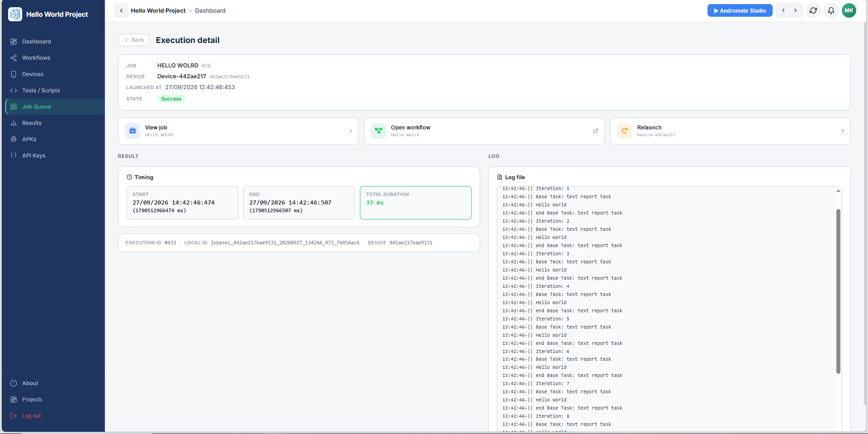Open workflow Hello Wolrd card
The image size is (868, 434).
[484, 131]
